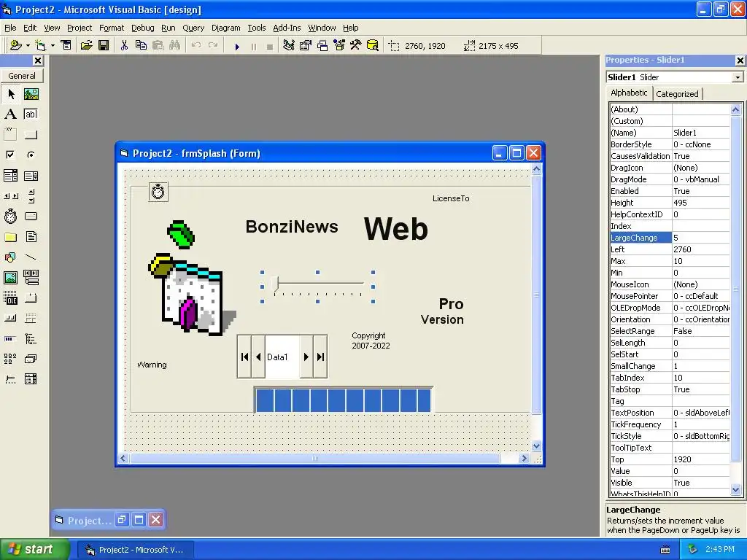
Task: Select the Slider1 control on the form
Action: [318, 287]
